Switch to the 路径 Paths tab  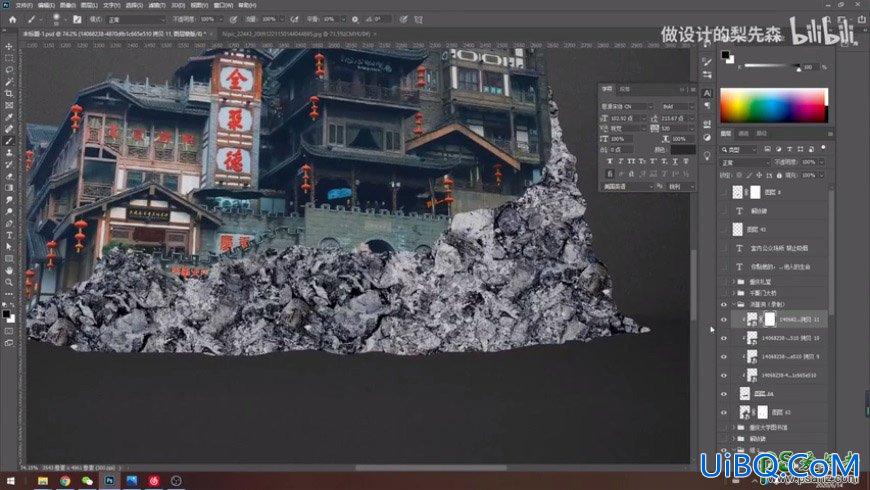pyautogui.click(x=762, y=134)
